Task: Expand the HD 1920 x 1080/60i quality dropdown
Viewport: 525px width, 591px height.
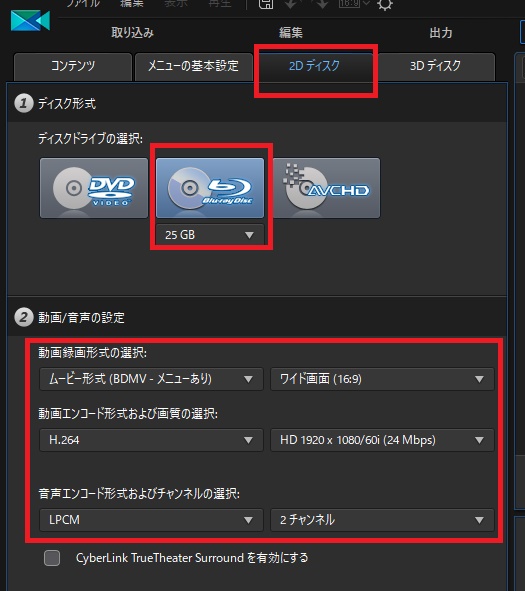Action: (382, 440)
